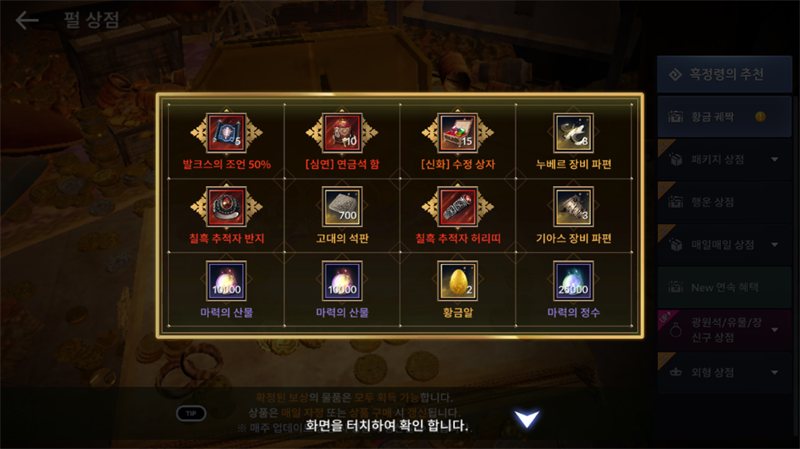Tap the [심연] 연금석 함 item icon
Image resolution: width=800 pixels, height=449 pixels.
(x=342, y=133)
